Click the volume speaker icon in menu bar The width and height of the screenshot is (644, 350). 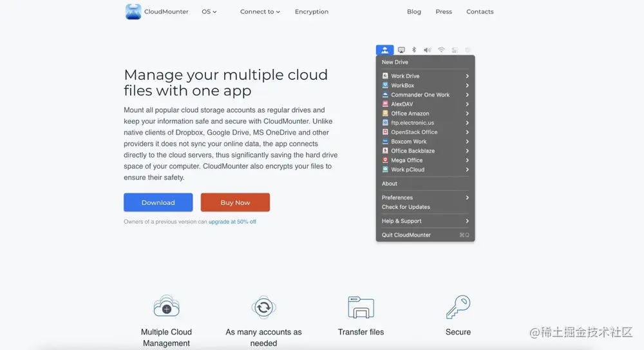[x=427, y=50]
